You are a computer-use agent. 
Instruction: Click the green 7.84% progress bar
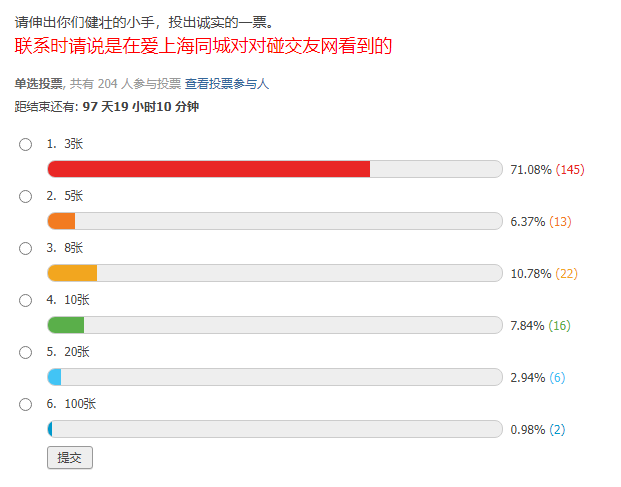[x=275, y=325]
